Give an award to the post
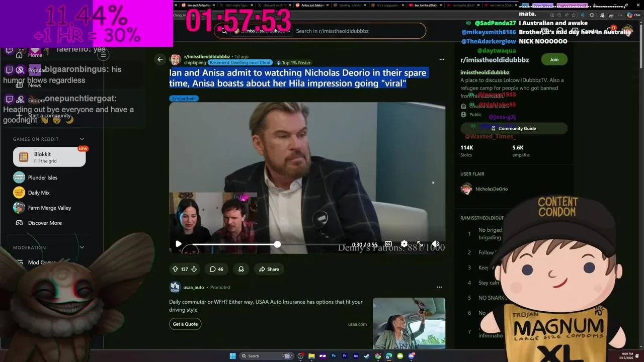This screenshot has width=644, height=362. [x=241, y=269]
